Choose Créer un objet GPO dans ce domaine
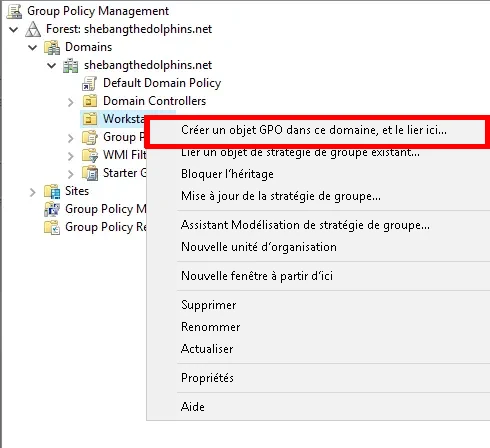Screen dimensions: 490x448 [314, 130]
